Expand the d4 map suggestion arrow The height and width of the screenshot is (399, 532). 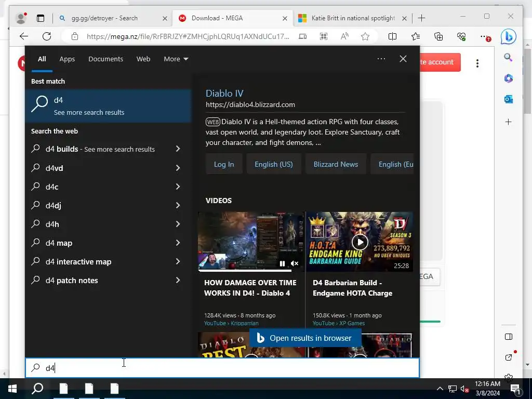(178, 243)
